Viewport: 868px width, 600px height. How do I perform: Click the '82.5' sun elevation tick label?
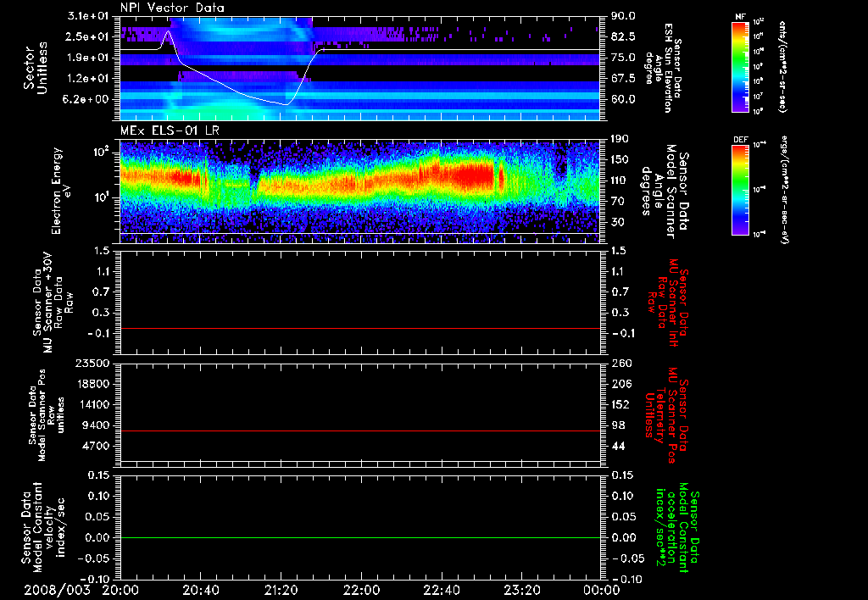[623, 36]
